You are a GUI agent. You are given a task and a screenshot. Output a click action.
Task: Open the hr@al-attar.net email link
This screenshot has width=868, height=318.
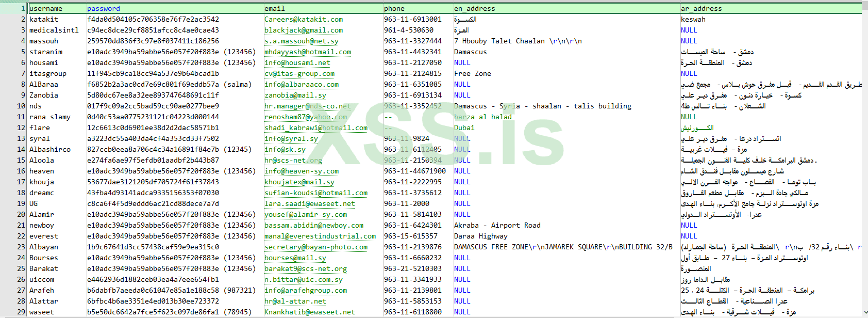click(x=295, y=301)
